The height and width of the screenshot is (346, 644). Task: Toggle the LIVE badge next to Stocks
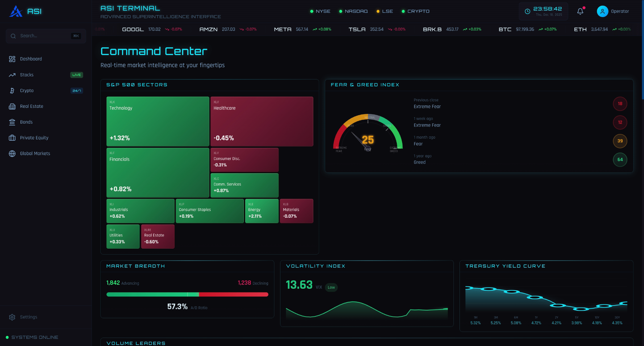[76, 75]
